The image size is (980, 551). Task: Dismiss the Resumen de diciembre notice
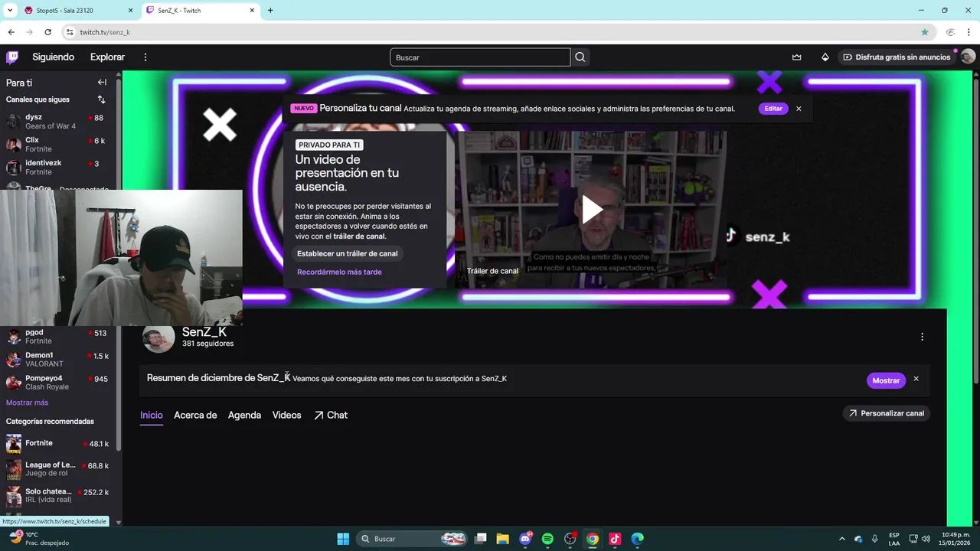916,380
